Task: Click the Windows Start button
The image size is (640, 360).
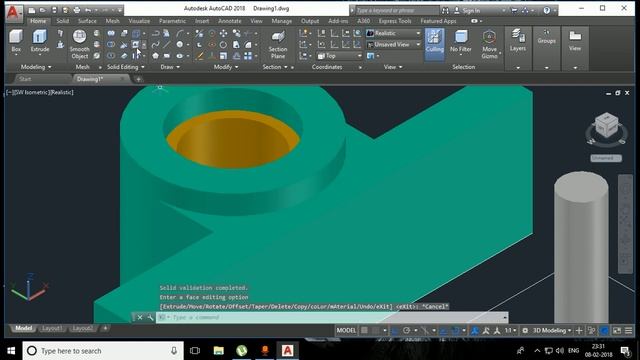Action: click(x=11, y=351)
